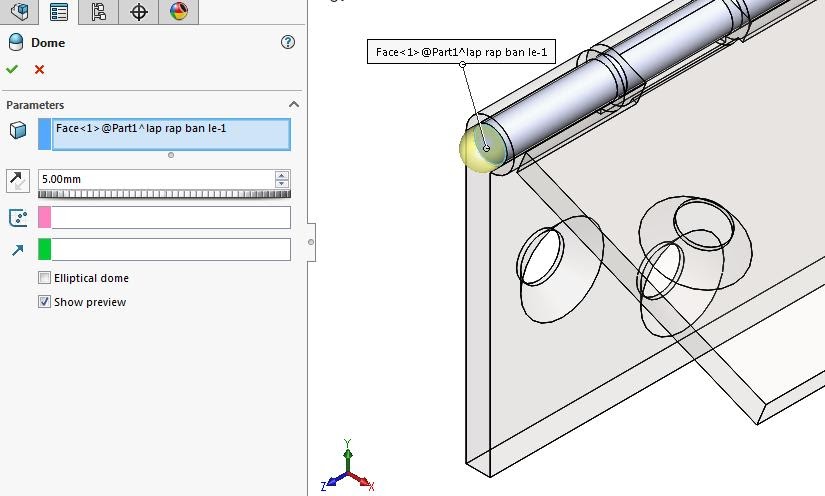Open the DisplayManager color ball tab
825x496 pixels.
[x=179, y=12]
